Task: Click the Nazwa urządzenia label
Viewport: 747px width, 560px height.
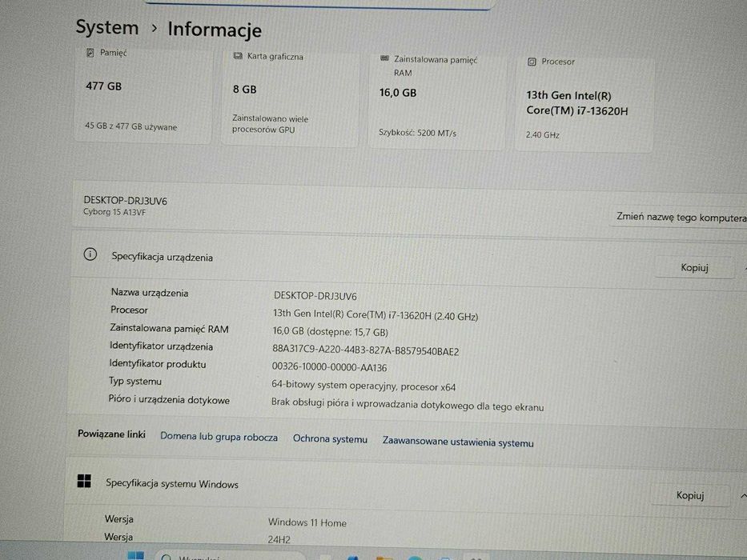Action: [x=150, y=293]
